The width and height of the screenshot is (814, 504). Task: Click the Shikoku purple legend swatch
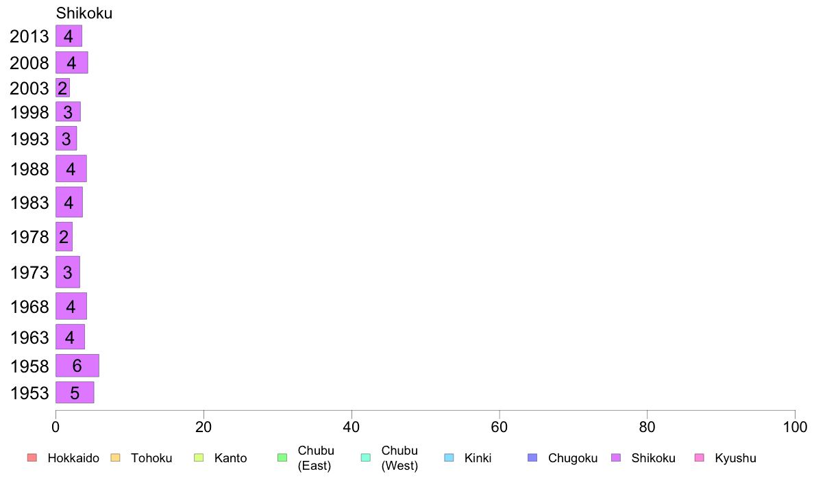coord(616,458)
